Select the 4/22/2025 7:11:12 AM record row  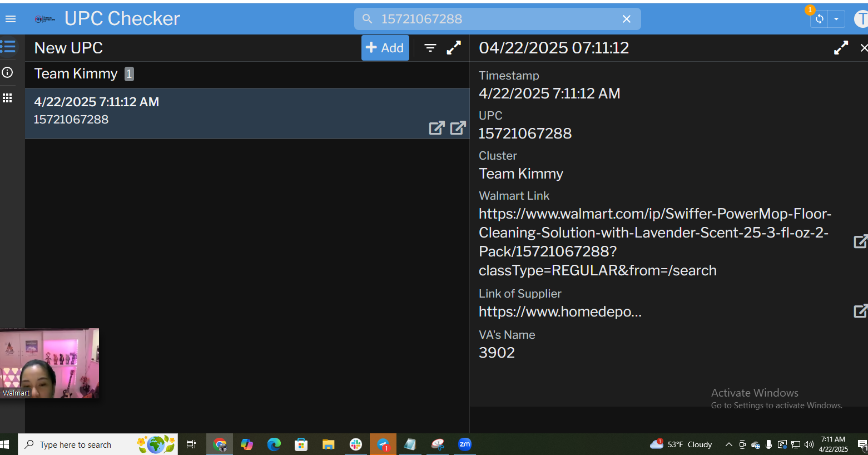point(222,111)
